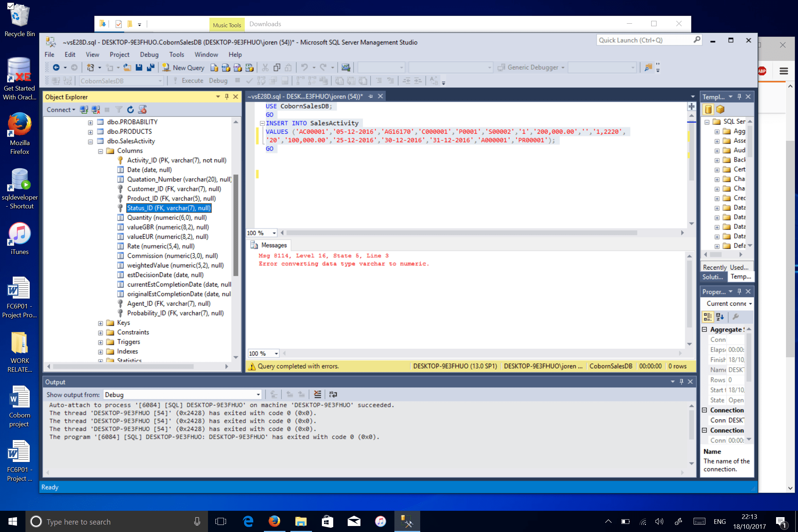Switch Properties panel to Categorized view
798x532 pixels.
tap(707, 317)
